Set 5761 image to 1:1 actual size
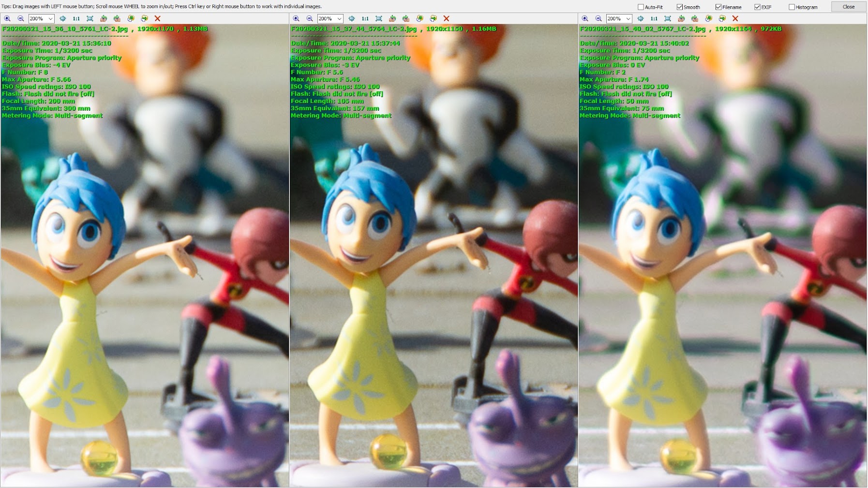The height and width of the screenshot is (488, 868). (x=76, y=18)
